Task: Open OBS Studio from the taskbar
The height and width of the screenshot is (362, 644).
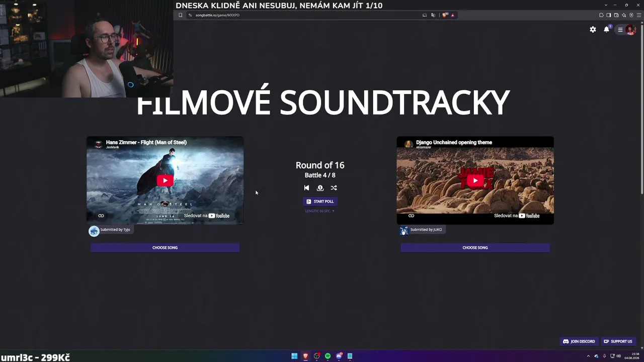Action: pyautogui.click(x=316, y=356)
